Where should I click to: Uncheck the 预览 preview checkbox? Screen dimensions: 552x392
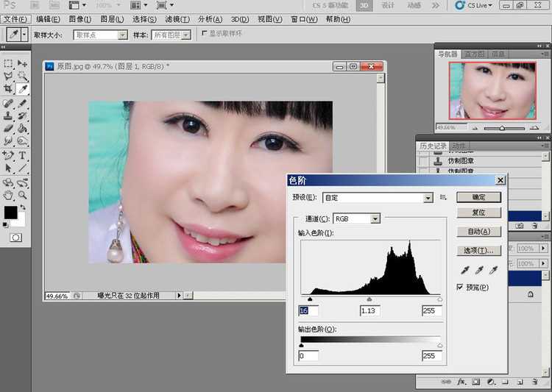pos(460,287)
